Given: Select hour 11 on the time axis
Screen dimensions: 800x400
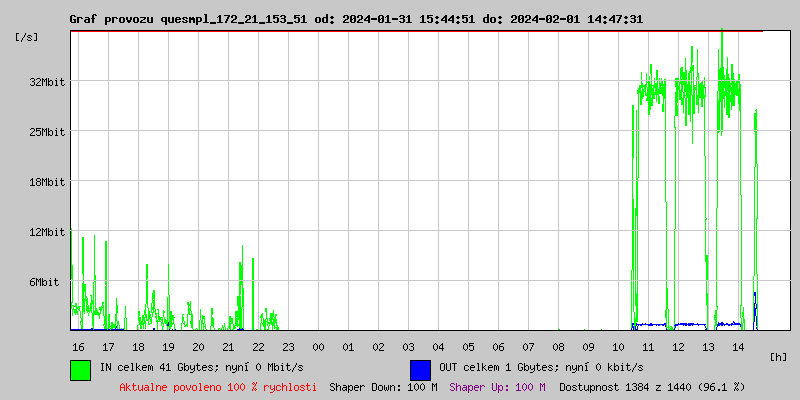Looking at the screenshot, I should tap(648, 346).
